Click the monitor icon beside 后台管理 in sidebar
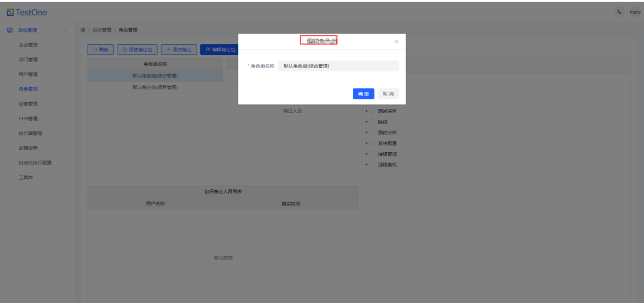Viewport: 644px width, 303px height. point(10,30)
